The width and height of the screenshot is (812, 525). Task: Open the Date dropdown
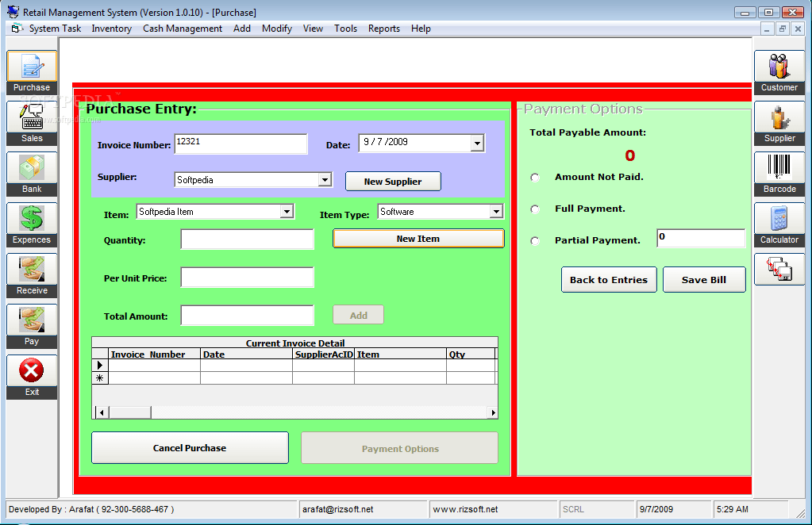476,143
